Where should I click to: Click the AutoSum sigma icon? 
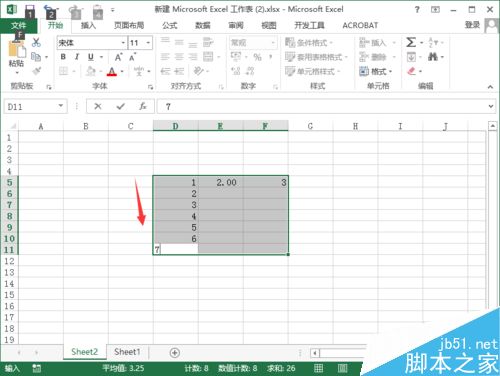pos(411,42)
